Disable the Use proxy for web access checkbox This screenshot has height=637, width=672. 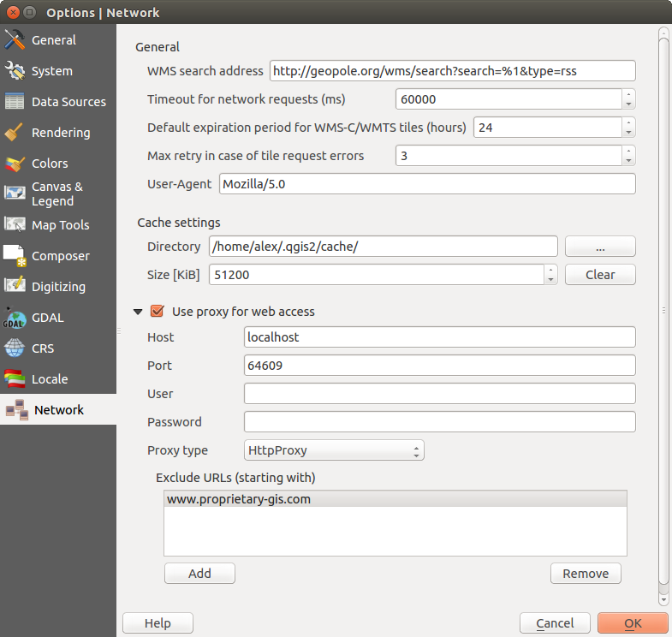157,312
